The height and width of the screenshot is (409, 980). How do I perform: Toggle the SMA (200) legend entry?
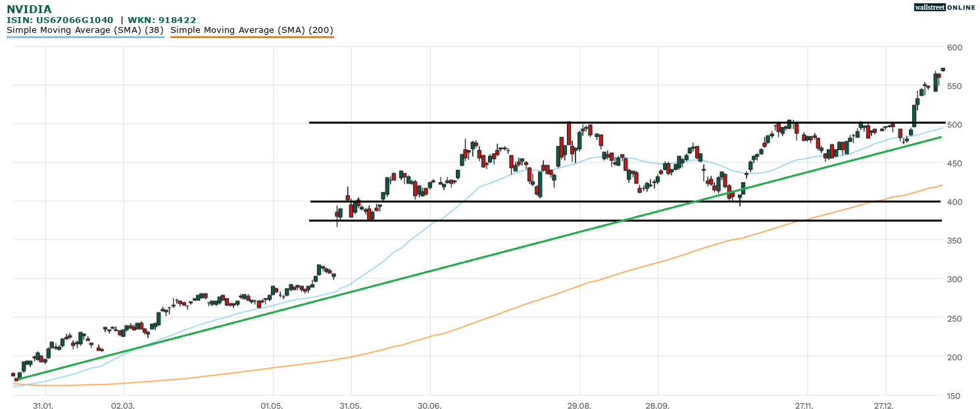(x=251, y=30)
